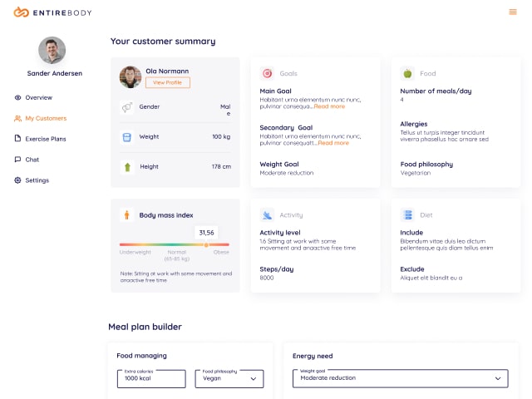Click the Include heading in Diet card

point(411,233)
